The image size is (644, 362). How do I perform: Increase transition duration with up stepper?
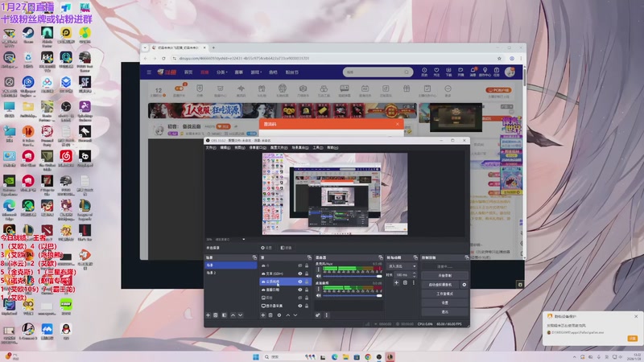tap(414, 274)
